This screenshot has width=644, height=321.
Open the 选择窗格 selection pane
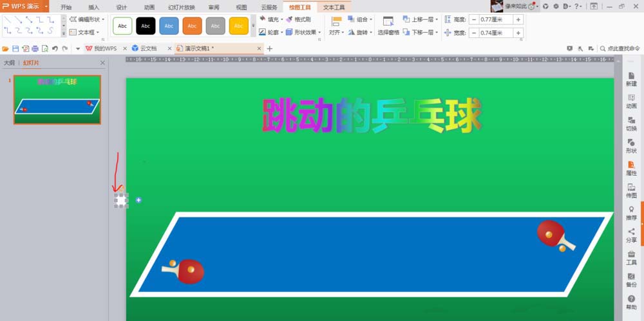pyautogui.click(x=388, y=26)
